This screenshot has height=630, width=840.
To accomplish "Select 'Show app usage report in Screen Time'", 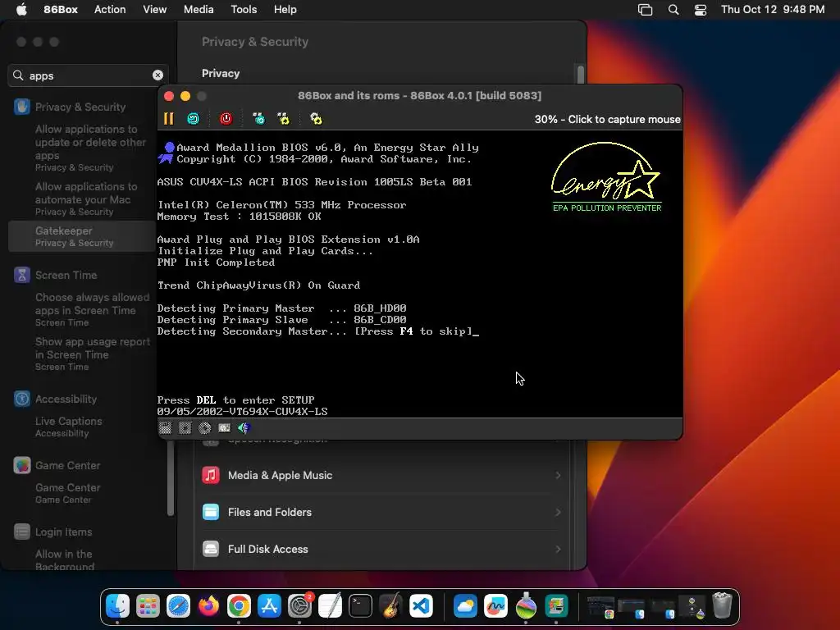I will 93,354.
